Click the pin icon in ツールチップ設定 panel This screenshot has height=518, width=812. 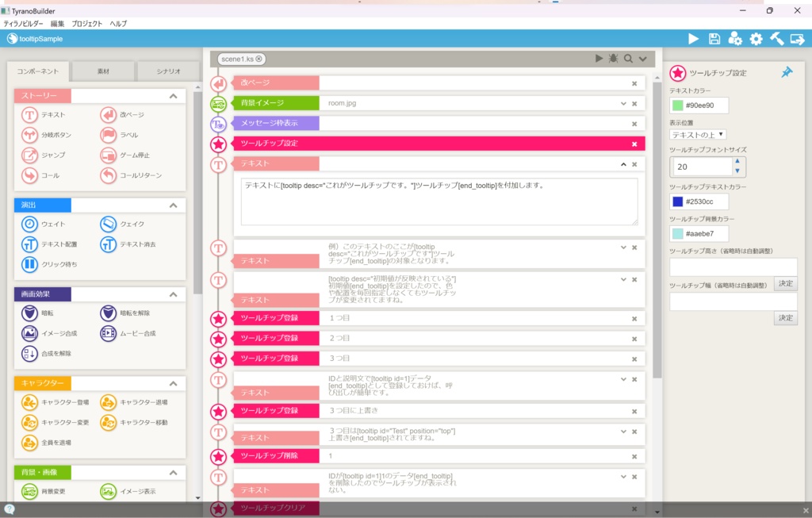[787, 72]
